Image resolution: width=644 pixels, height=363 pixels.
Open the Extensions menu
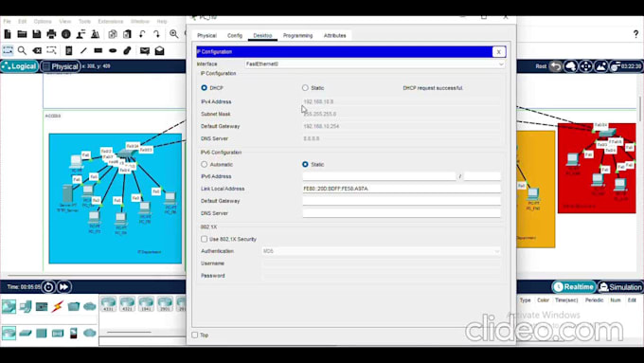111,22
